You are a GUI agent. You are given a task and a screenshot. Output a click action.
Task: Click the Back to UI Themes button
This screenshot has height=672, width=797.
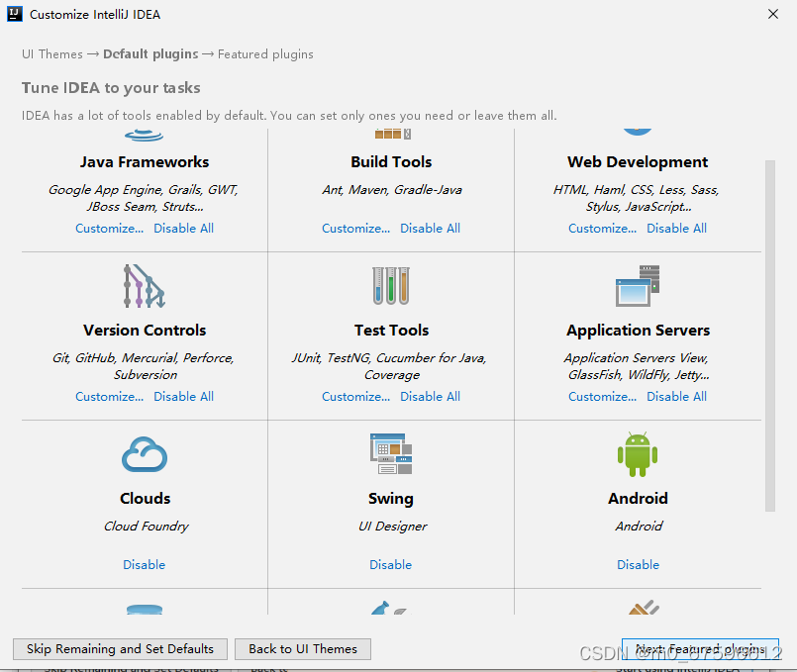(303, 649)
